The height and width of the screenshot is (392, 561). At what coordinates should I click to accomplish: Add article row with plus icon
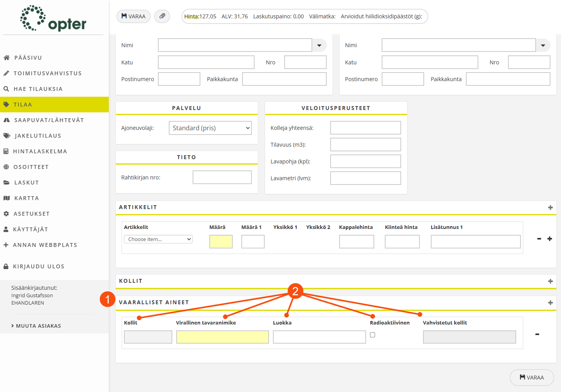coord(550,239)
